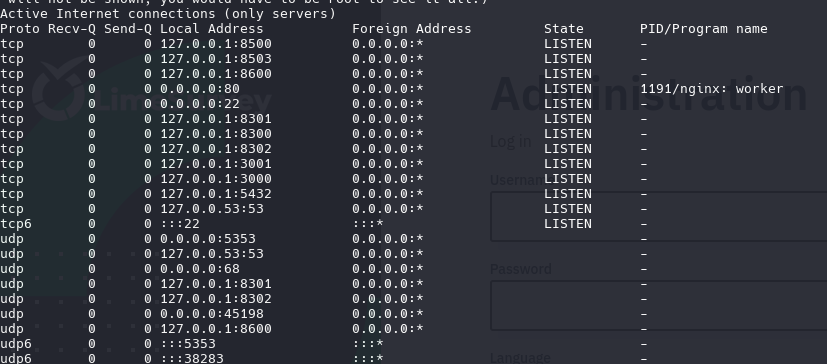The width and height of the screenshot is (827, 364).
Task: Click the "Active Internet connections (only servers)" line
Action: coord(168,14)
